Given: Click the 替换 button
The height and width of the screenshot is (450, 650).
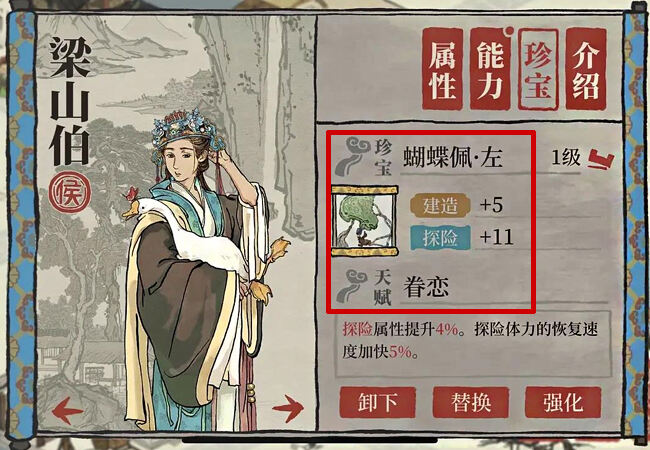Looking at the screenshot, I should tap(471, 402).
